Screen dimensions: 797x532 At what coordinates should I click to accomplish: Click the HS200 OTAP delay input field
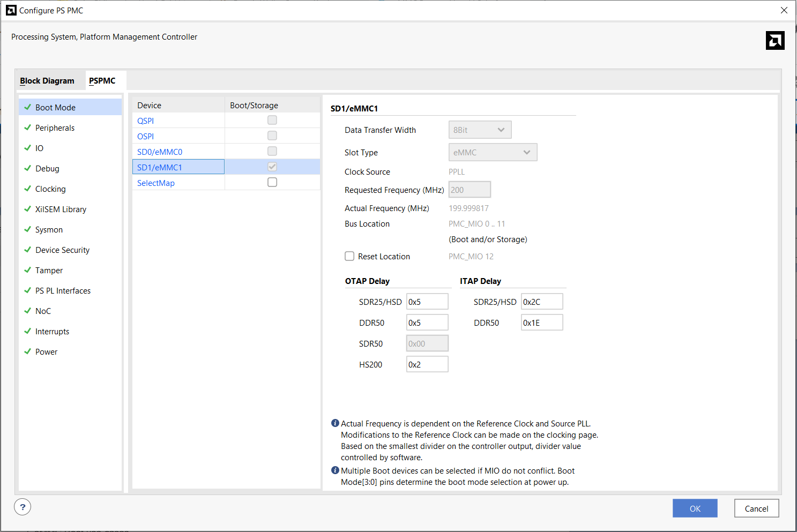pyautogui.click(x=427, y=364)
